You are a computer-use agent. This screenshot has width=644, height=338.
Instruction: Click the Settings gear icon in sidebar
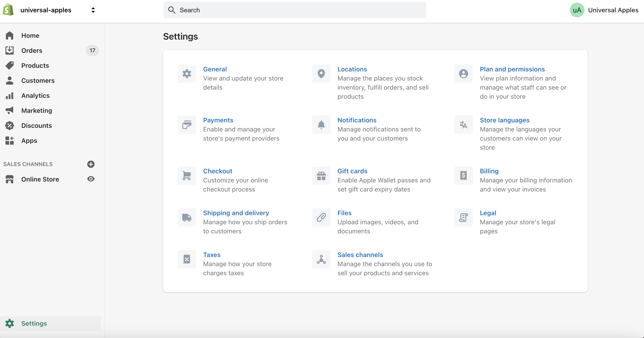pyautogui.click(x=10, y=323)
